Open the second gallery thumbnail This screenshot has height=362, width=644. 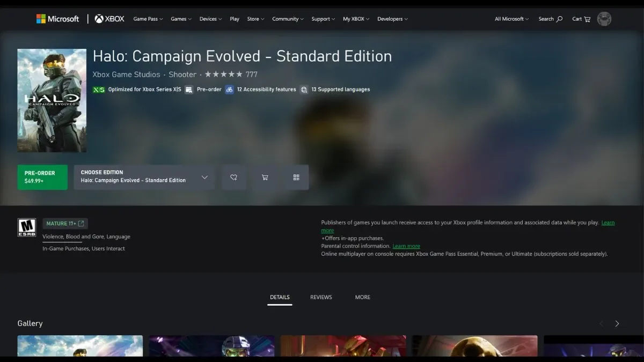[x=211, y=346]
